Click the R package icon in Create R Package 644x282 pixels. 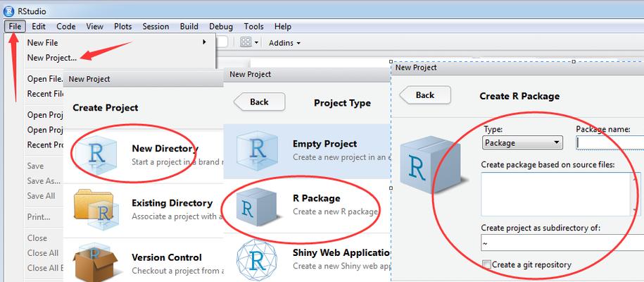pos(434,166)
